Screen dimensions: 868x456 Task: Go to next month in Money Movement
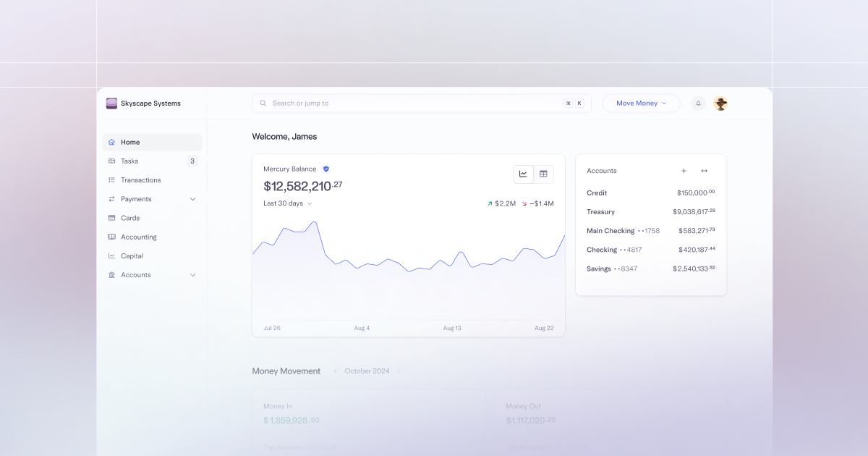pos(399,371)
